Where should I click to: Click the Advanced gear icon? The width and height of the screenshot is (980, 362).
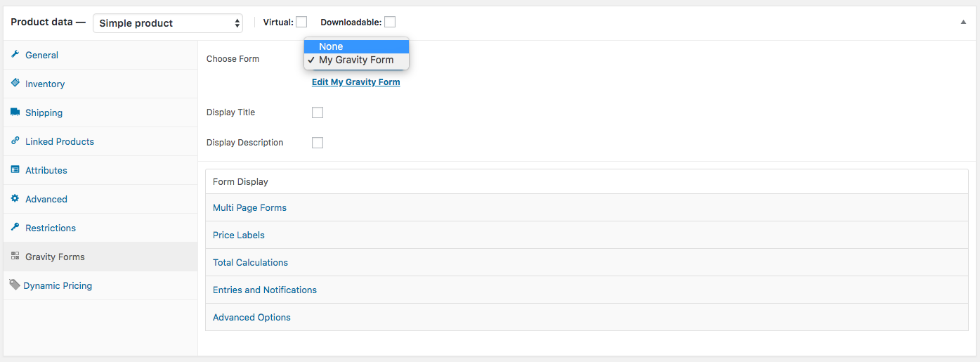coord(15,199)
